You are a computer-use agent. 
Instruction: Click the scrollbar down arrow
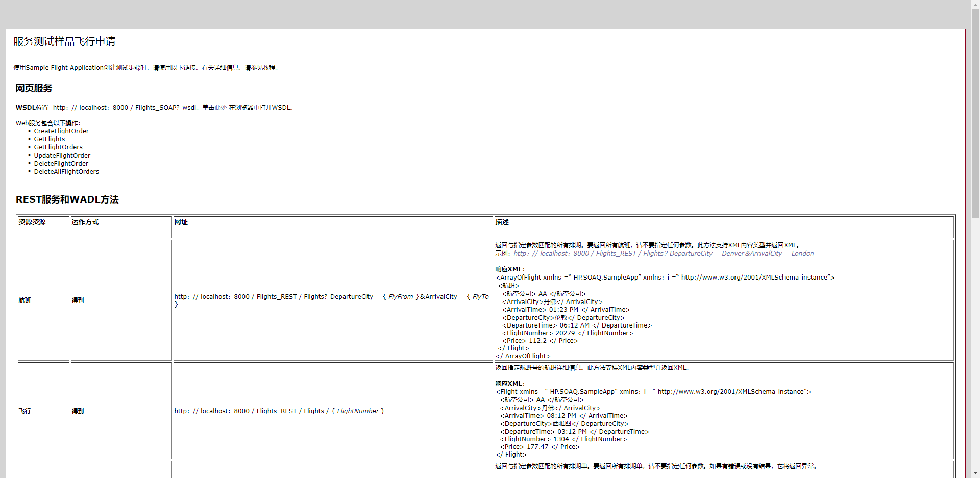coord(975,473)
